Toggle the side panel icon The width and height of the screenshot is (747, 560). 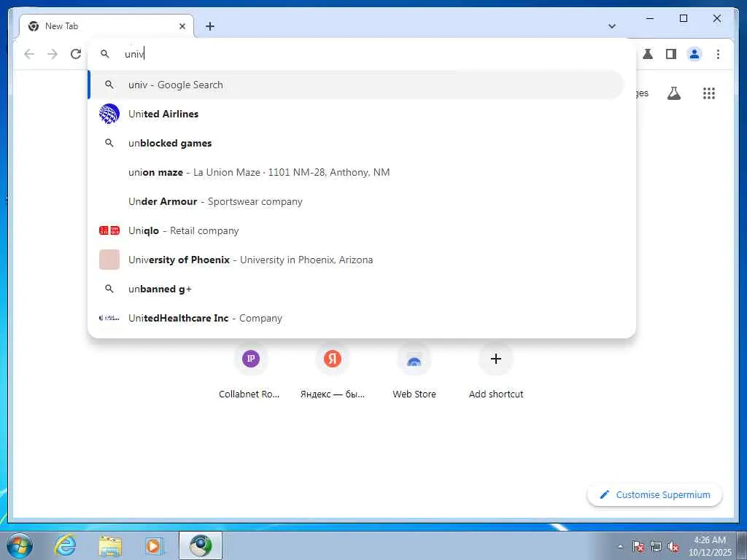click(x=671, y=54)
